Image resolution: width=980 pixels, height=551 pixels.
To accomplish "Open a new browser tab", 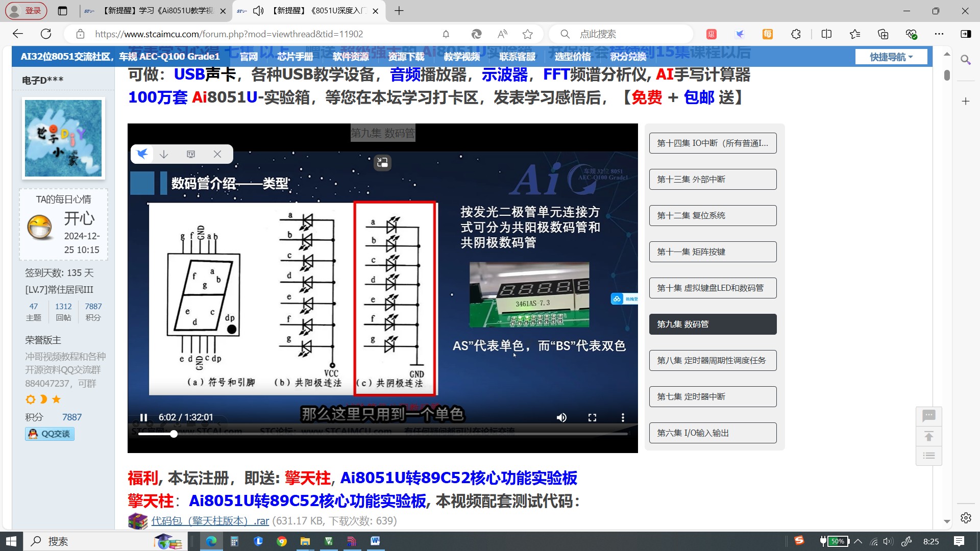I will pos(399,11).
